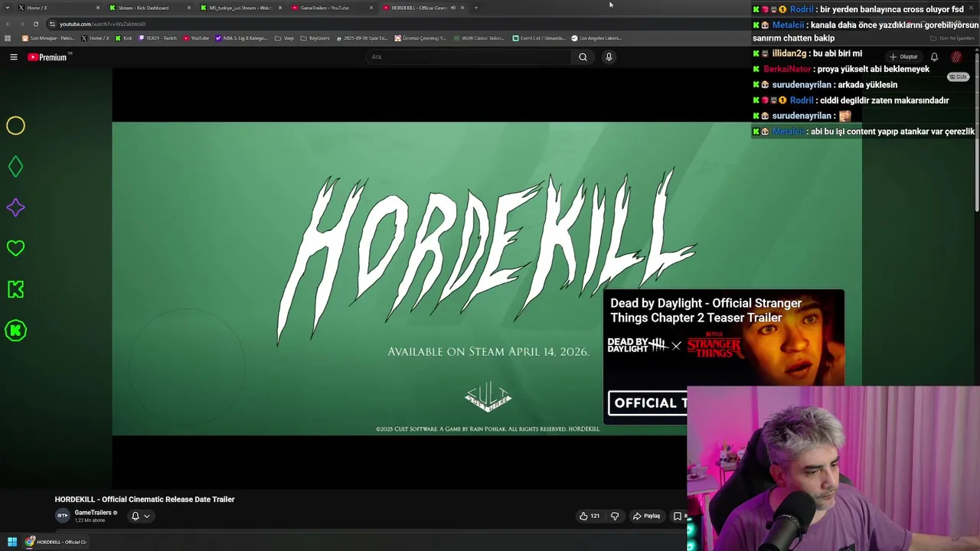980x551 pixels.
Task: Open WoW Classic Tailoring bookmark
Action: [x=479, y=38]
